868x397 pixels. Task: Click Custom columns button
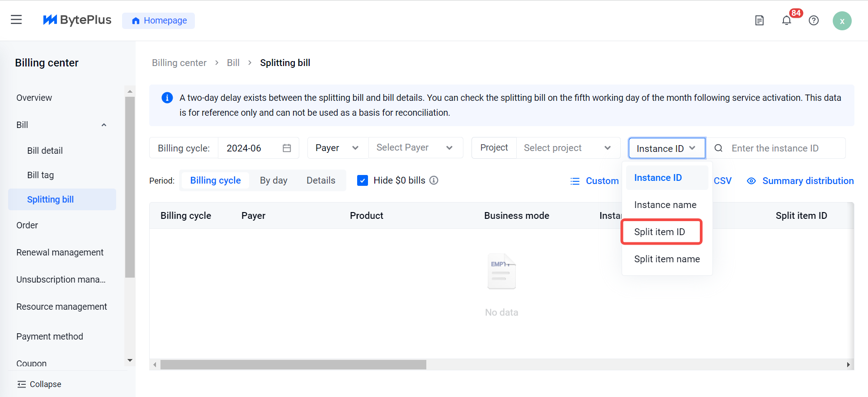[x=594, y=181]
